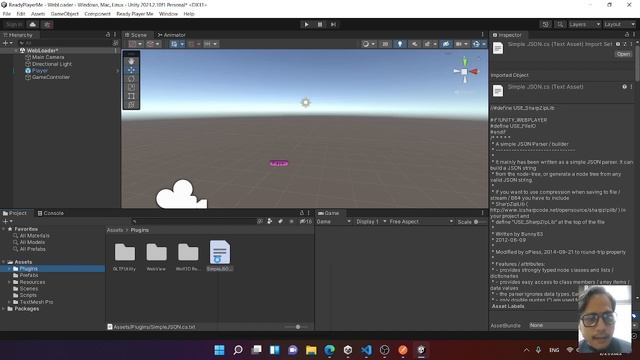Select the Game tab
640x360 pixels.
(329, 213)
